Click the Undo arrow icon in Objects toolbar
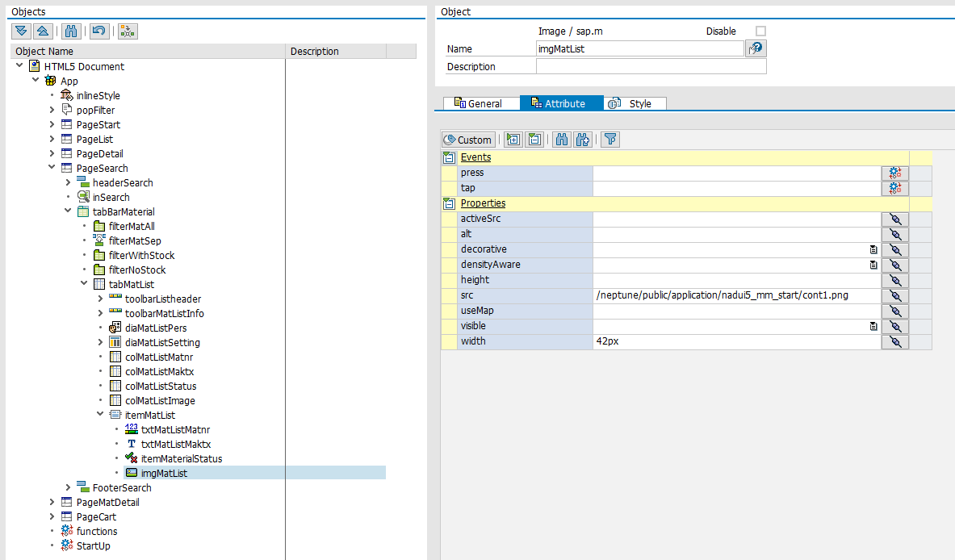Viewport: 955px width, 560px height. pos(98,31)
